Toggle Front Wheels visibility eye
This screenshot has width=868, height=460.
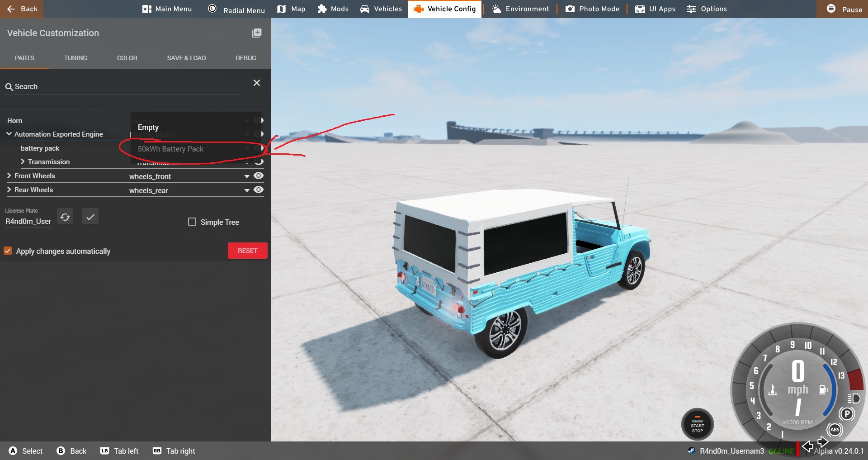point(259,175)
